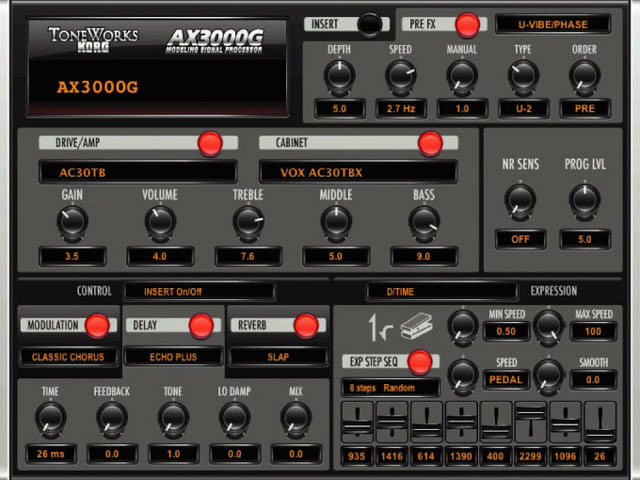Click the step slider above 614

[427, 422]
